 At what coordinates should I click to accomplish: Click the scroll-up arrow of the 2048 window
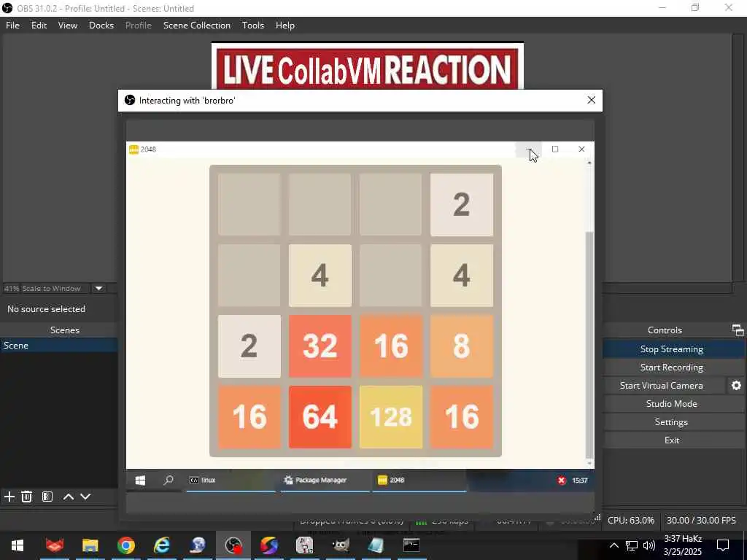coord(589,163)
